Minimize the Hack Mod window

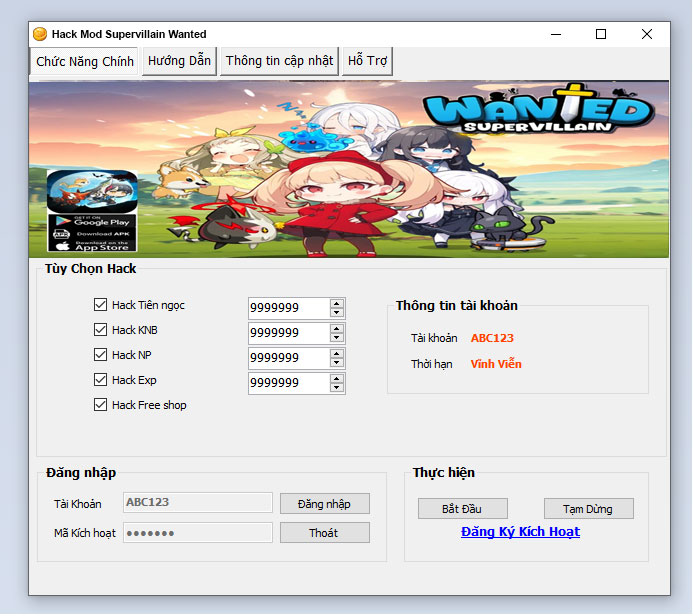[x=556, y=34]
